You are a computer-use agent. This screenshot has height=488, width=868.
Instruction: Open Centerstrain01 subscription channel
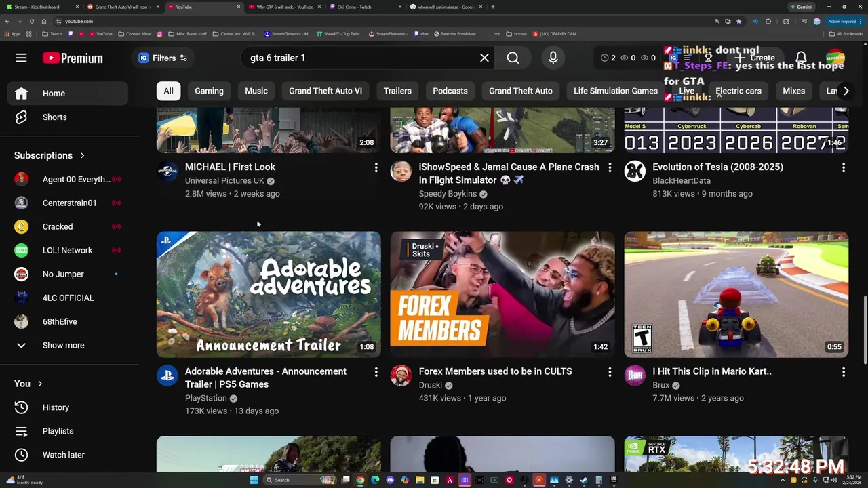(x=68, y=203)
